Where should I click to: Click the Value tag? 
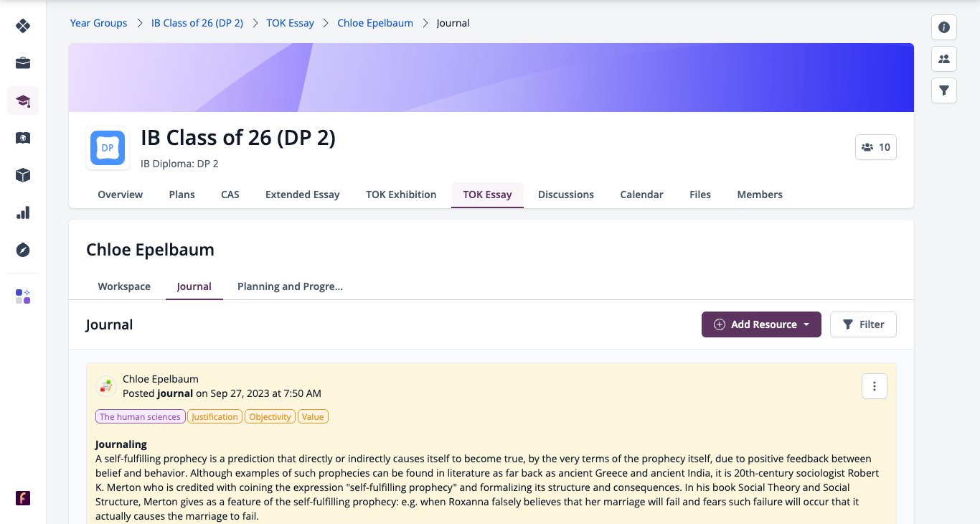[313, 417]
